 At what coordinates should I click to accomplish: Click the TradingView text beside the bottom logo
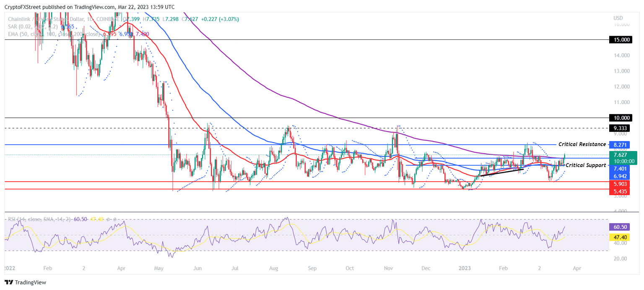31,282
